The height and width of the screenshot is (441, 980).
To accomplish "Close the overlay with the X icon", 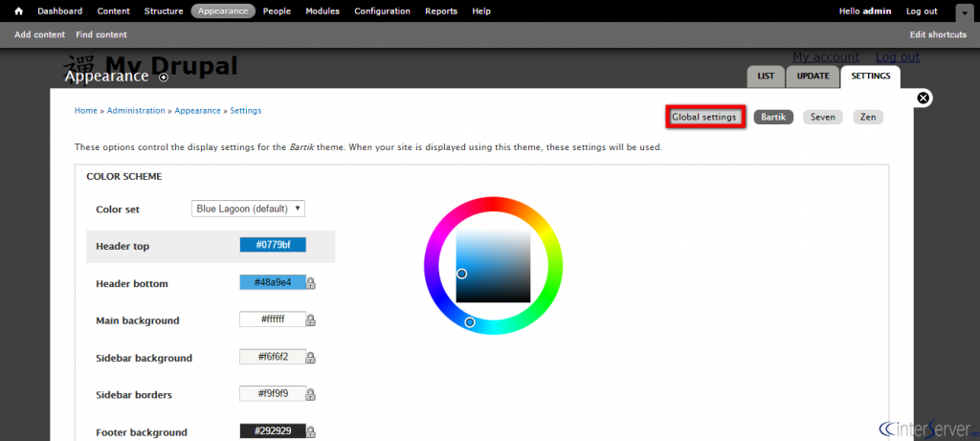I will pyautogui.click(x=924, y=99).
